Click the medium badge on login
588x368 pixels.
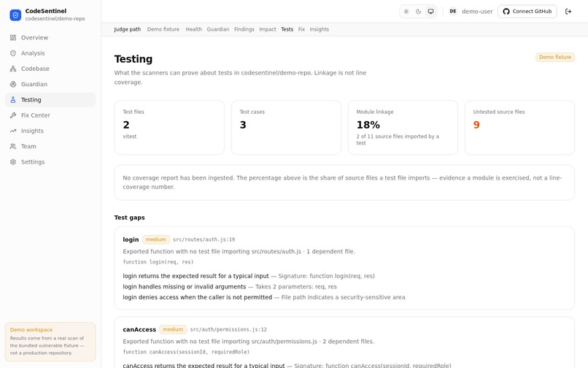pos(155,239)
